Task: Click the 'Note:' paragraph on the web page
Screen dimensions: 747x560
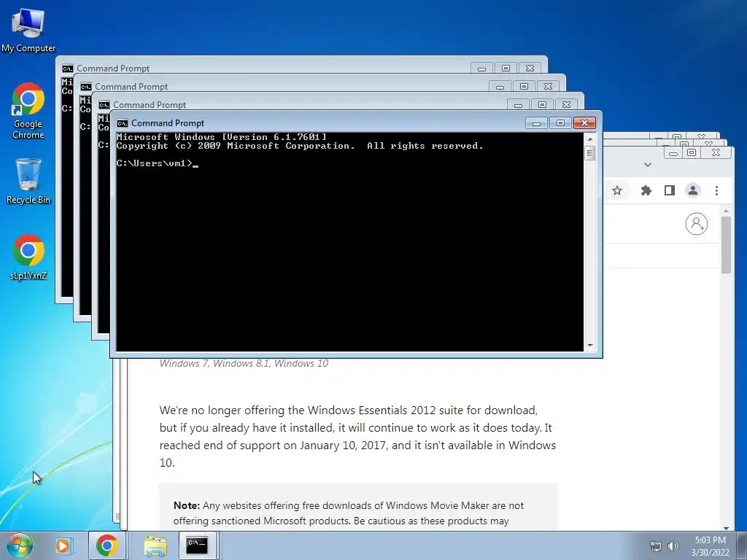Action: pos(349,513)
